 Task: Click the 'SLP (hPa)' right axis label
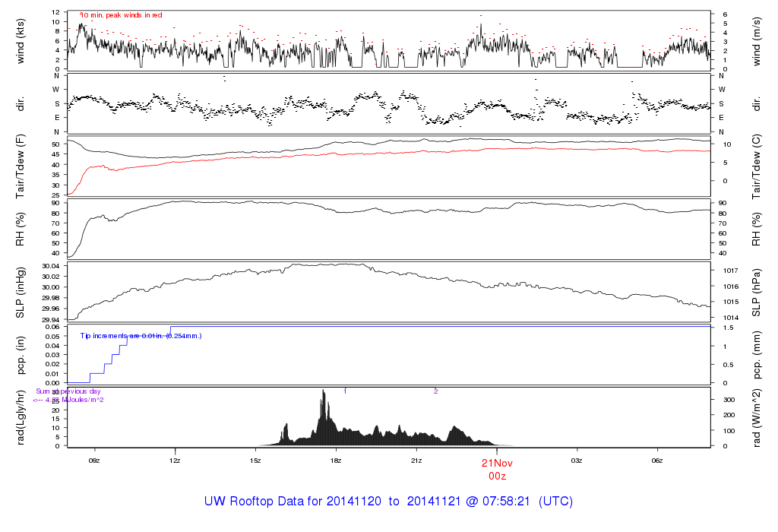[x=757, y=292]
